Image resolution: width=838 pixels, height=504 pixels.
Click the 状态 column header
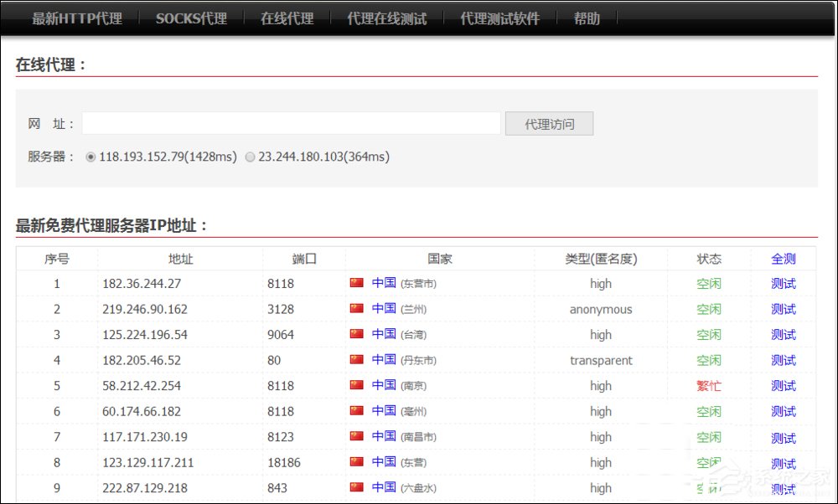[709, 259]
